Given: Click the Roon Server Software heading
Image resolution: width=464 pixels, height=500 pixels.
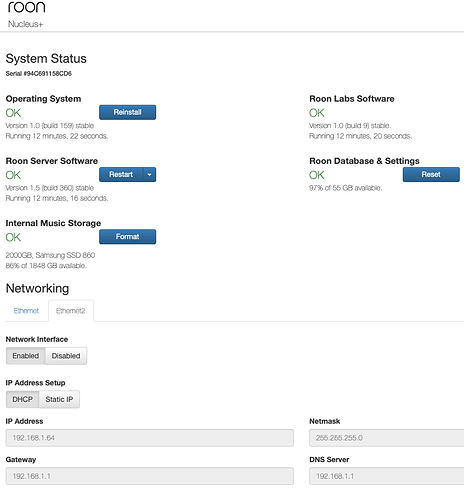Looking at the screenshot, I should point(52,161).
